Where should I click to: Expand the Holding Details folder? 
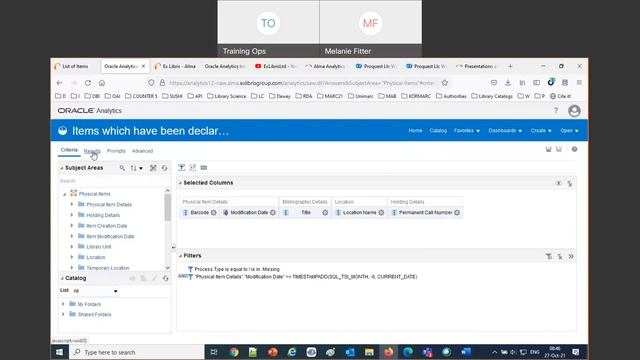point(72,215)
